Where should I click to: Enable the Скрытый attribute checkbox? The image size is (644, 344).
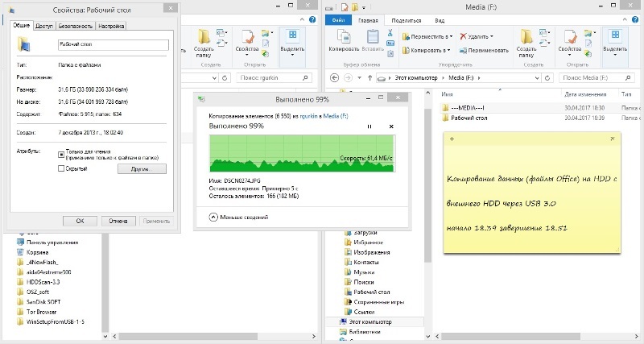tap(61, 168)
